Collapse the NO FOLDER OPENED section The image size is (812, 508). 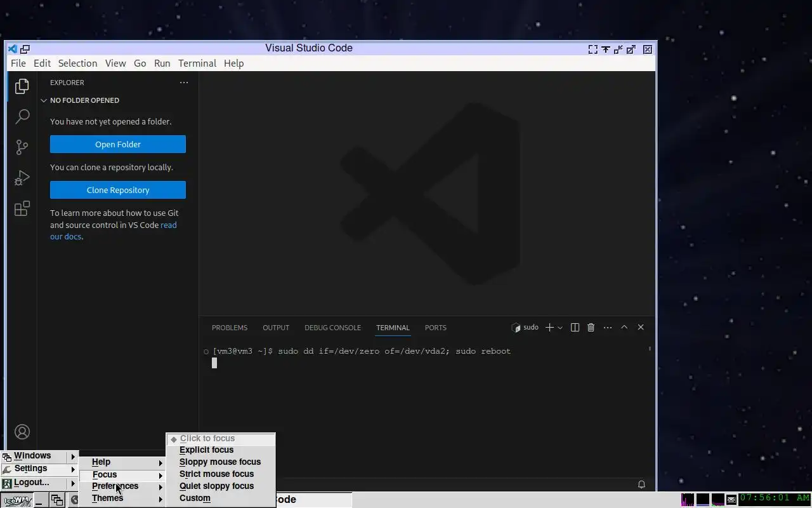(118, 100)
